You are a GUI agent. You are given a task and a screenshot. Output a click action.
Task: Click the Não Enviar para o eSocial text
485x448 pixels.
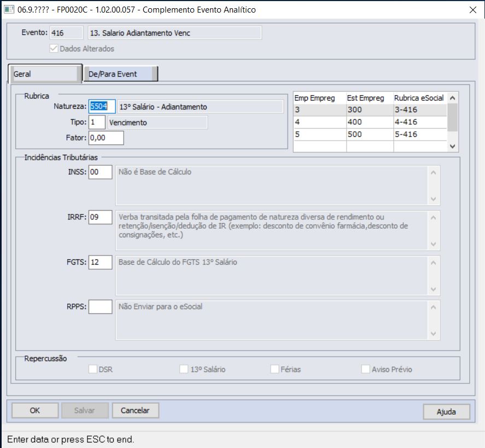[161, 307]
